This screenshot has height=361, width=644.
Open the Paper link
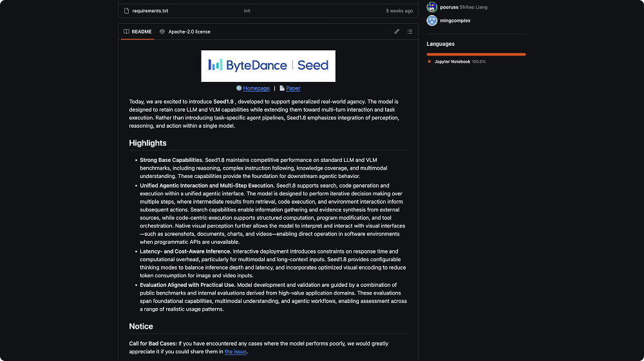(293, 88)
